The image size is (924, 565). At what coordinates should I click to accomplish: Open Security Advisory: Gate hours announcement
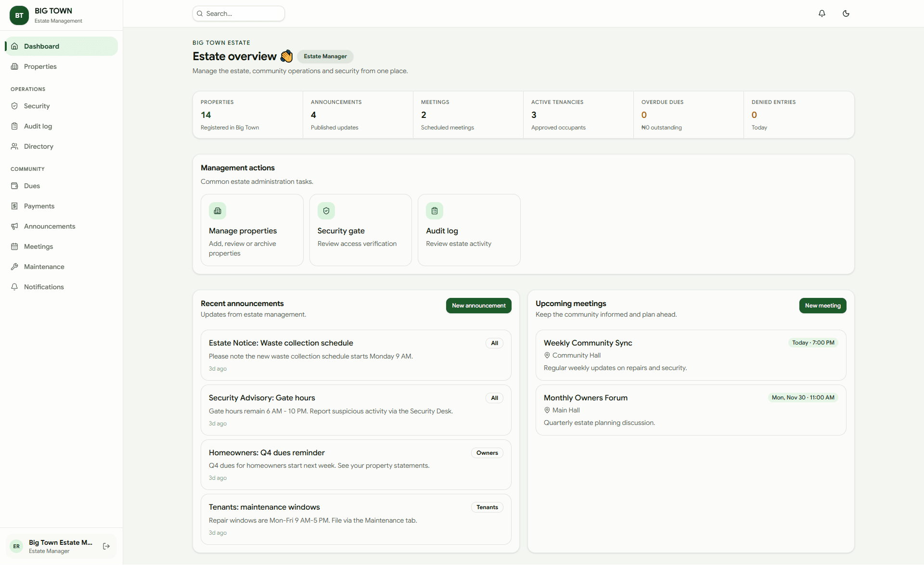tap(356, 410)
